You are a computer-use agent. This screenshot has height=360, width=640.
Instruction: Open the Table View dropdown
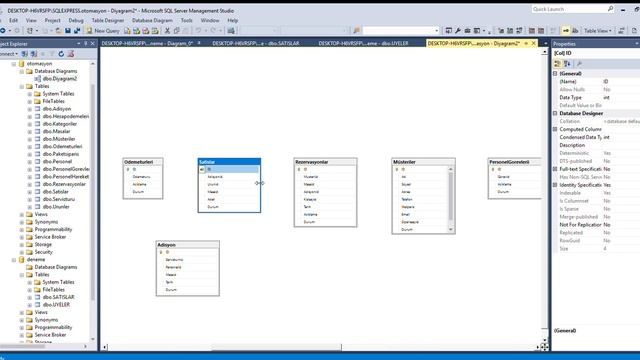(x=598, y=31)
